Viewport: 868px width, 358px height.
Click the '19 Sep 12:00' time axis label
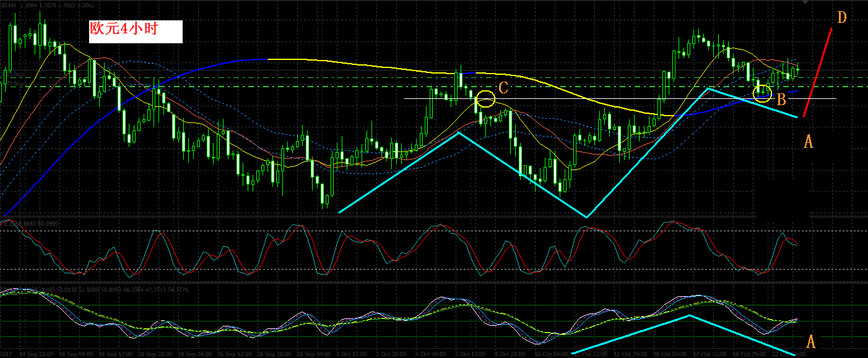[116, 354]
